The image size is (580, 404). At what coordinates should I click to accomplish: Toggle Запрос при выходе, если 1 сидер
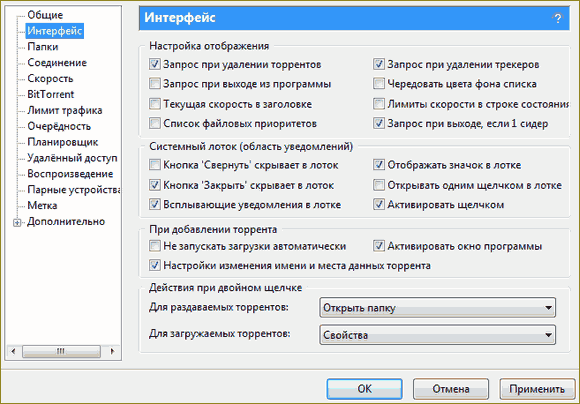[x=378, y=123]
